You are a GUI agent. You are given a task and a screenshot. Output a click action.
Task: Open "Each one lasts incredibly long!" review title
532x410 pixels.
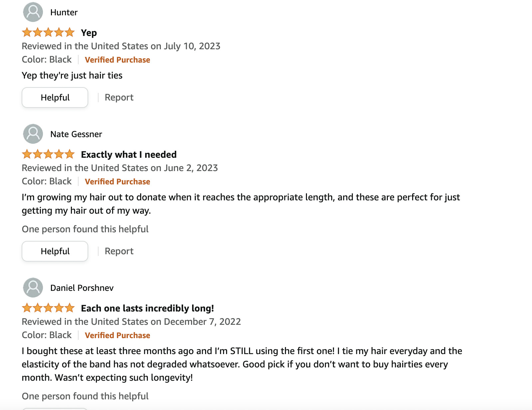coord(147,308)
